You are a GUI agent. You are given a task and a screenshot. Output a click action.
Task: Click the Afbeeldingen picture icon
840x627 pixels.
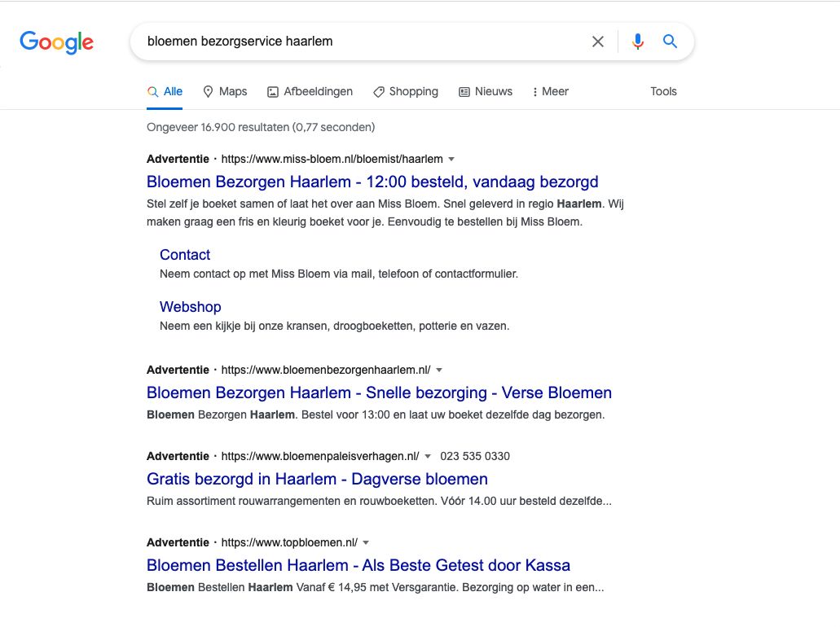(273, 92)
